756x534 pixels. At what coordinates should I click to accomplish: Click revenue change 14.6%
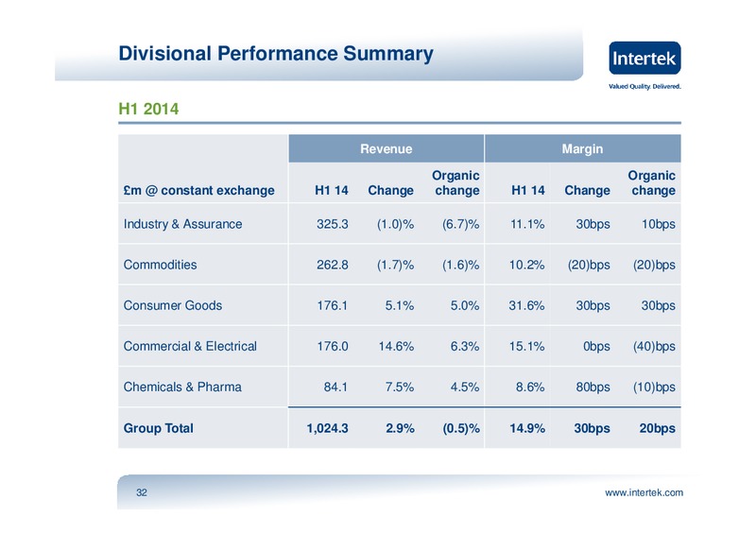(396, 346)
